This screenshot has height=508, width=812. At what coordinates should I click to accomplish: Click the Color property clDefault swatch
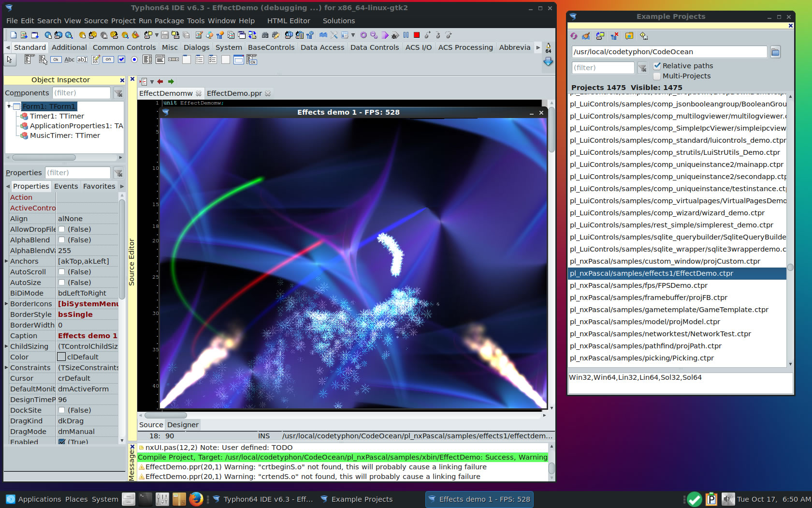[61, 357]
